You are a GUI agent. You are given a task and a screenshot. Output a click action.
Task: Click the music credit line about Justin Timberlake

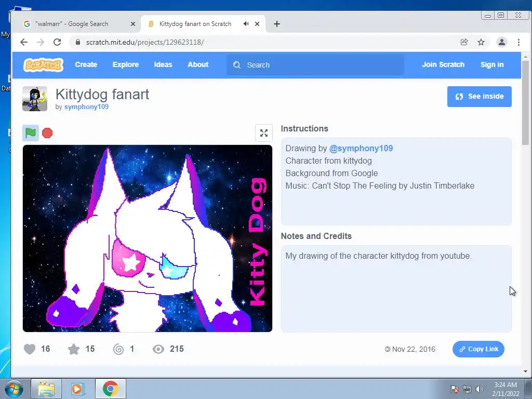[380, 185]
